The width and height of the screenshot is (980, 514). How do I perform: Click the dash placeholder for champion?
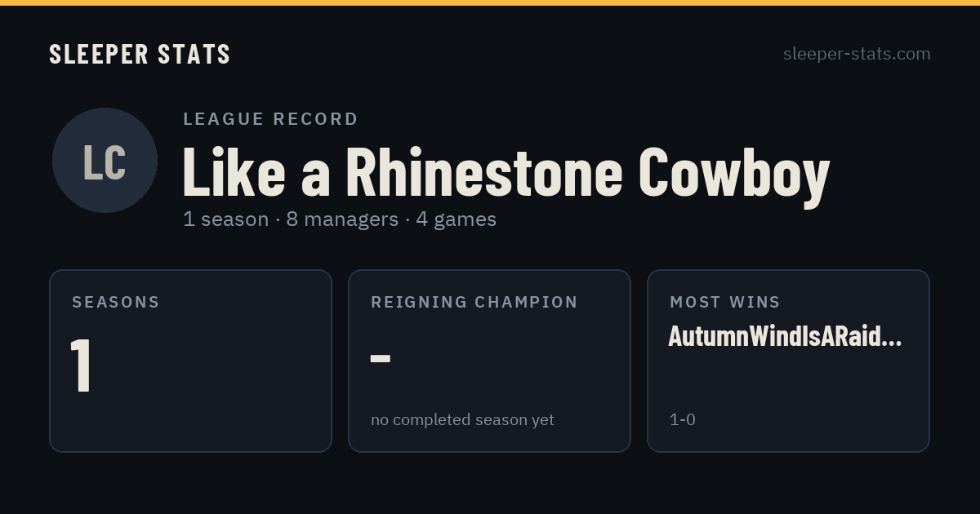(x=381, y=358)
